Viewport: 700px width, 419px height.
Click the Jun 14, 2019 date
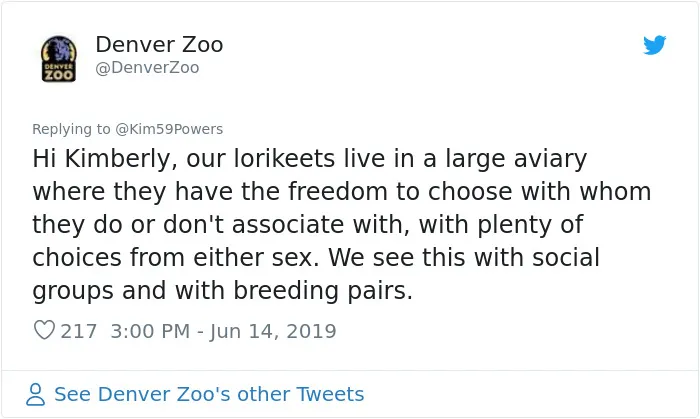point(273,331)
